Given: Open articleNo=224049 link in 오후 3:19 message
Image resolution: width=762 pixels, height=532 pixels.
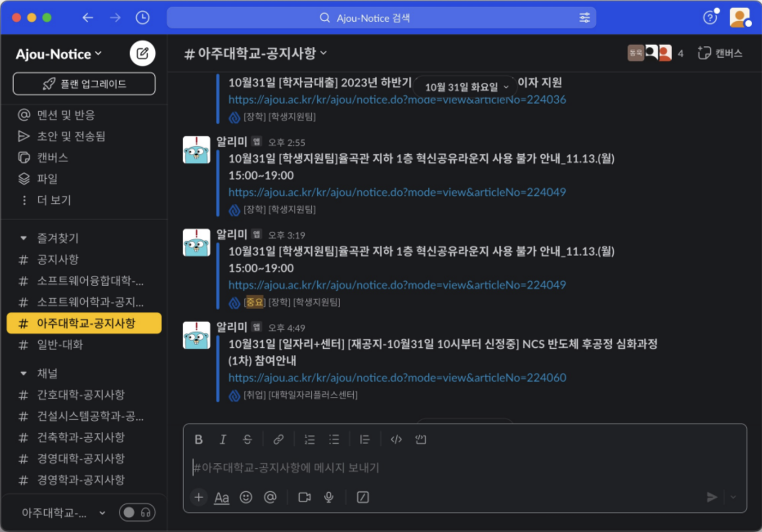Looking at the screenshot, I should (x=397, y=285).
